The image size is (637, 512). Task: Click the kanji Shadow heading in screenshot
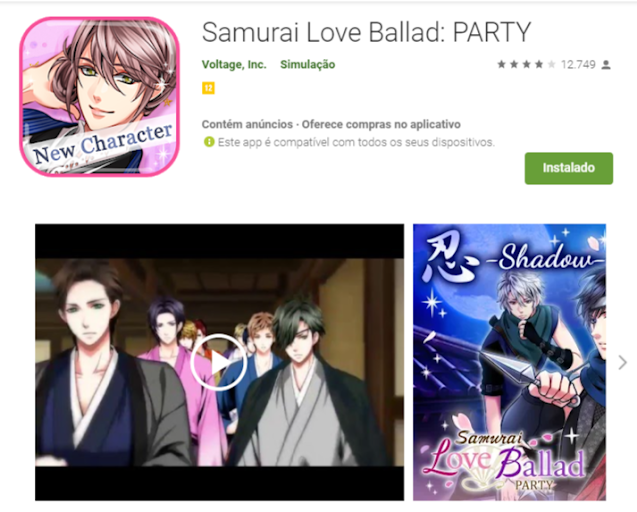click(514, 258)
